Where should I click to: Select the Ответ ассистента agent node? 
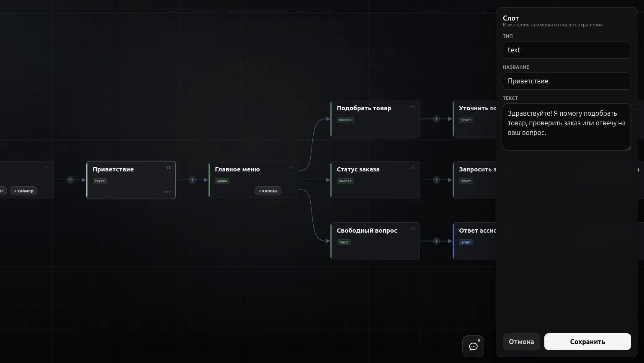click(x=474, y=241)
